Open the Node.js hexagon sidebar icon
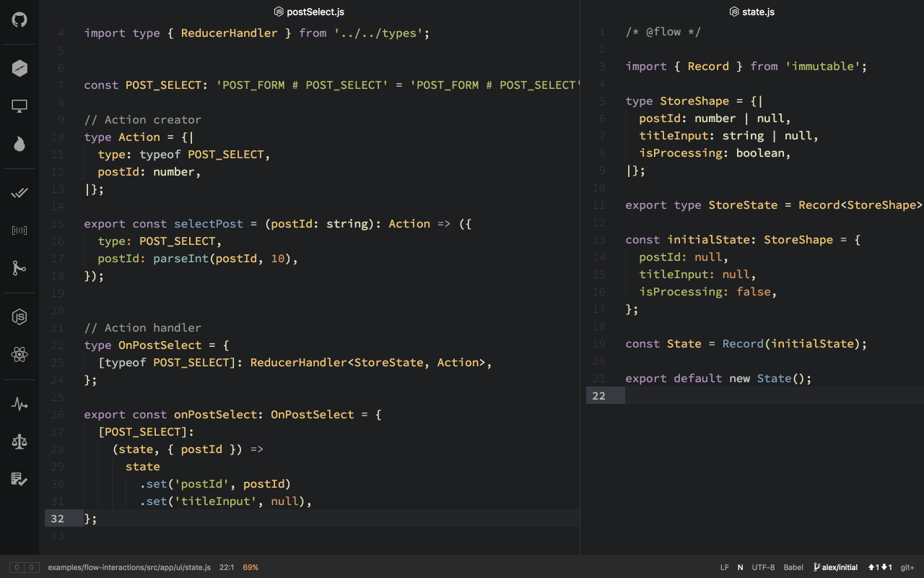Viewport: 924px width, 578px height. tap(19, 316)
